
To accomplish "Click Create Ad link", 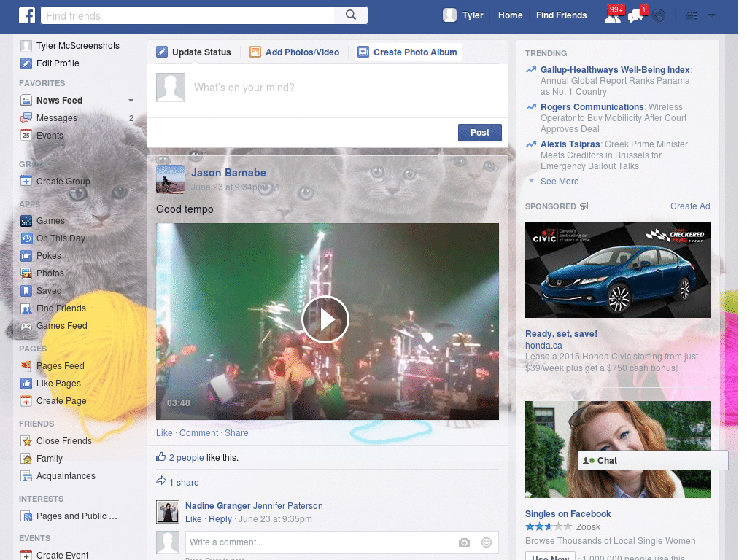I will coord(690,206).
